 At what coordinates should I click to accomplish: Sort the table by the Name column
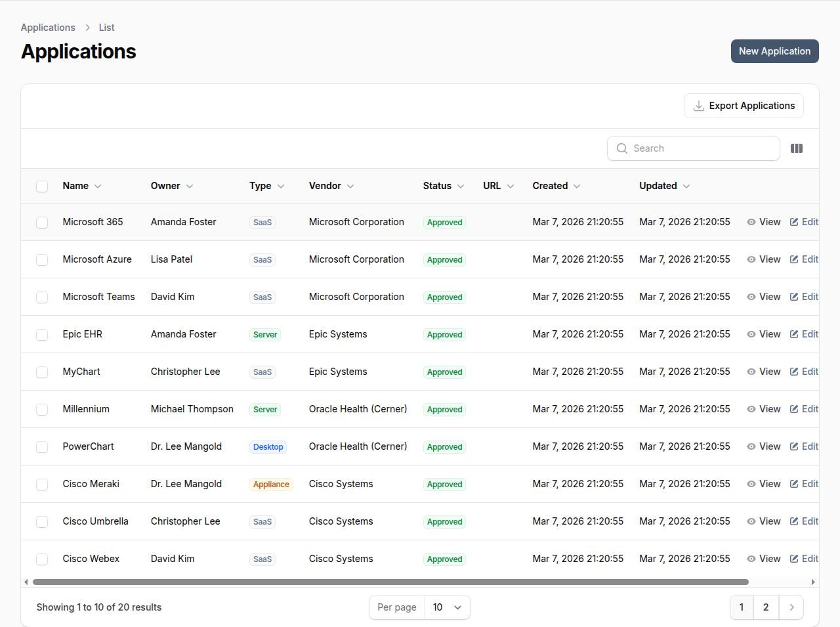pyautogui.click(x=82, y=186)
